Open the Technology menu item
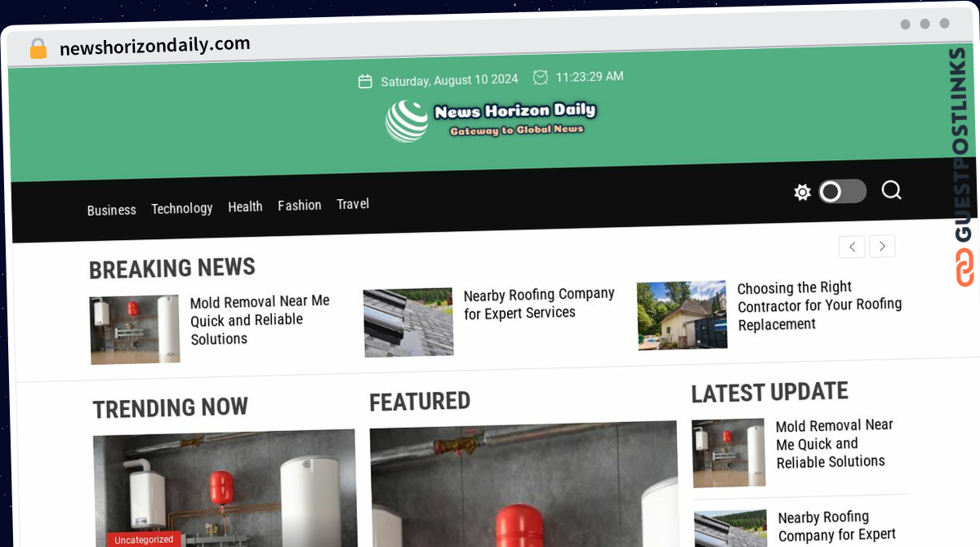Screen dimensions: 980x547 [182, 209]
